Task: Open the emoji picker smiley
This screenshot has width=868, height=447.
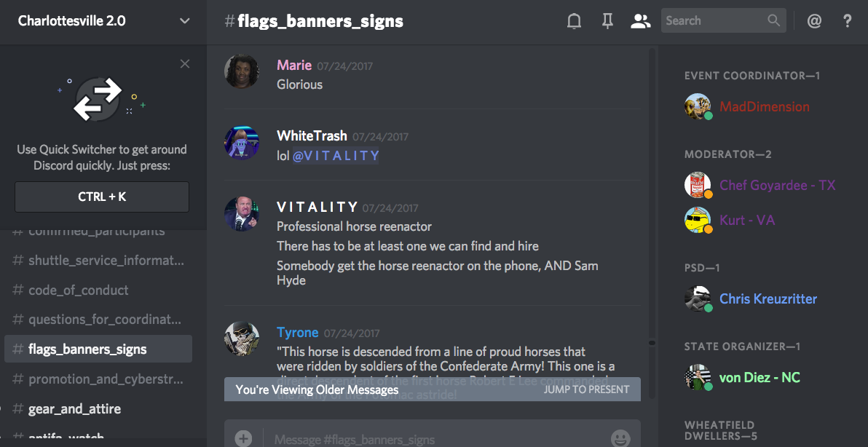Action: point(620,439)
